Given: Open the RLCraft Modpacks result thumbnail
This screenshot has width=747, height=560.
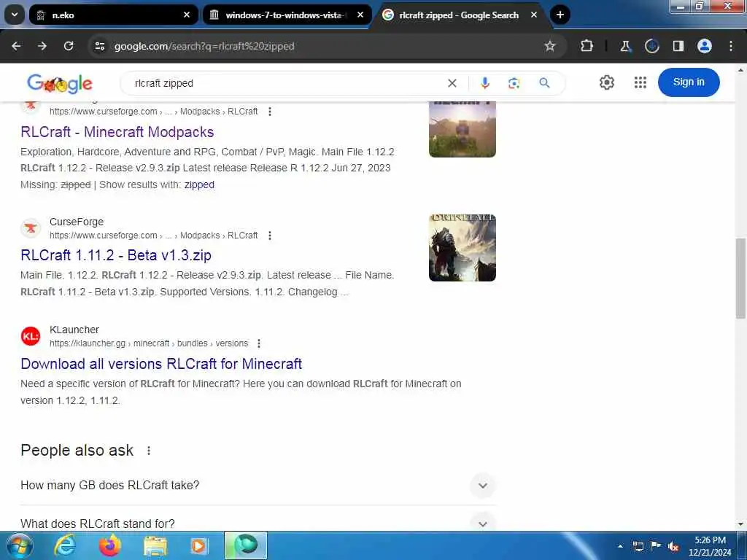Looking at the screenshot, I should [462, 128].
